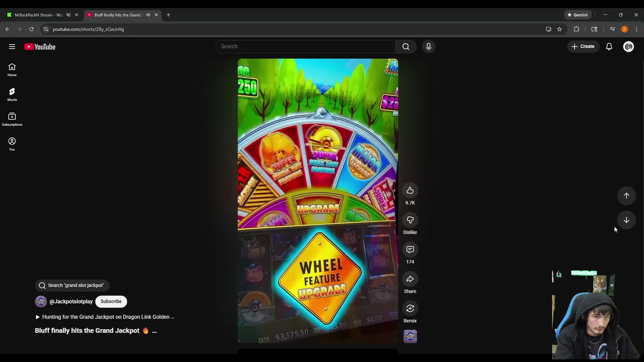This screenshot has height=362, width=644.
Task: Install app icon in the address bar
Action: [548, 29]
